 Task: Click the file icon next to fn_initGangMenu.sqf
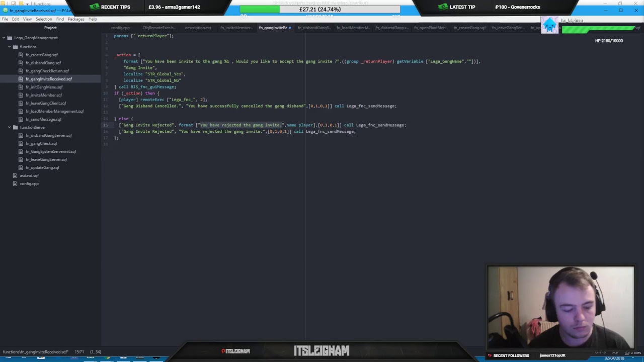[21, 87]
